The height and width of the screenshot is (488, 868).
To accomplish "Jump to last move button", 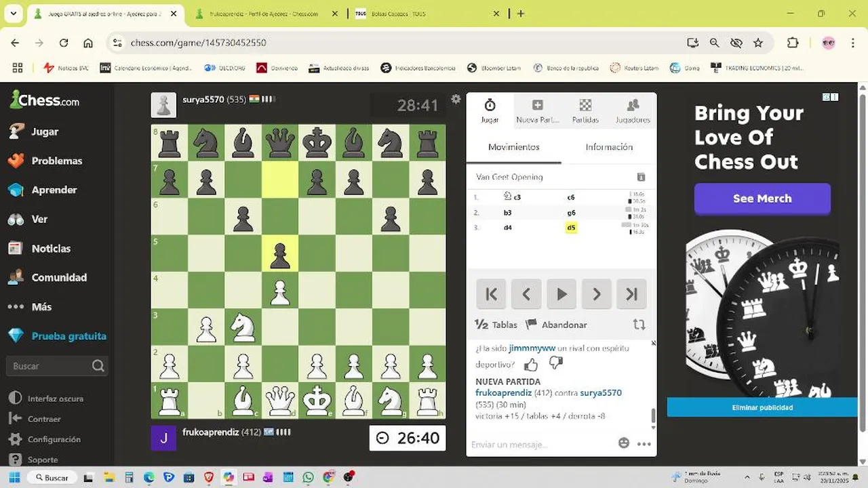I will click(x=632, y=294).
